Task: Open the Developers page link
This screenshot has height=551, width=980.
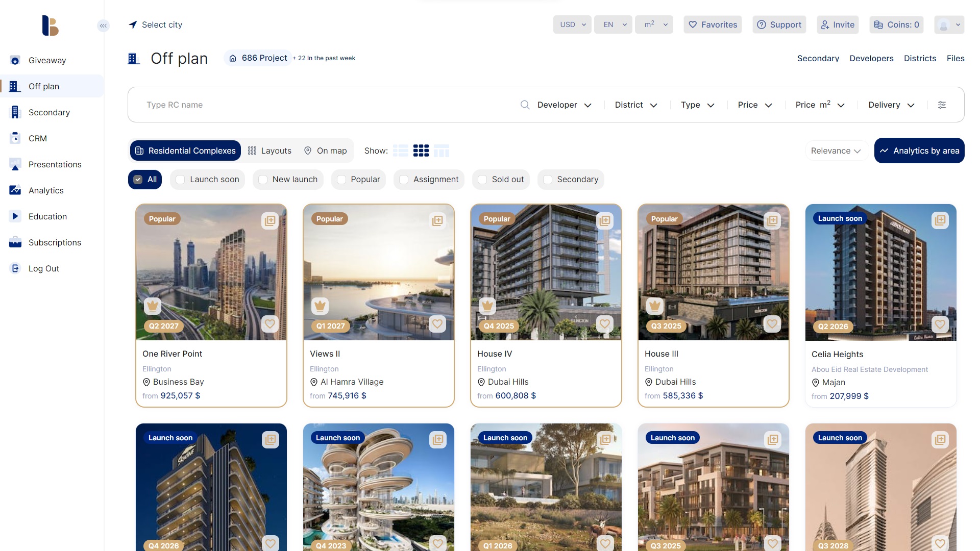Action: click(871, 58)
